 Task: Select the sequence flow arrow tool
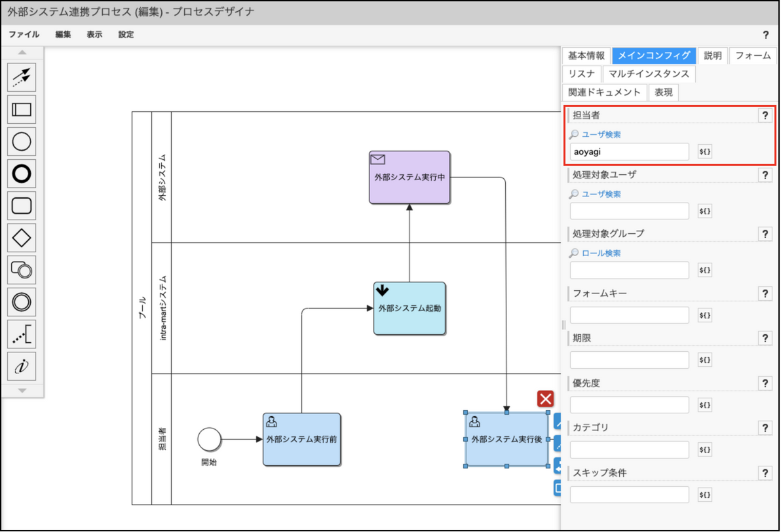tap(22, 77)
